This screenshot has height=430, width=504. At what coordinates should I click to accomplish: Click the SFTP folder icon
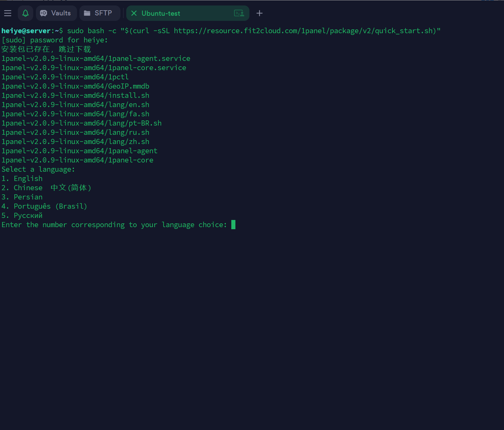pyautogui.click(x=87, y=13)
